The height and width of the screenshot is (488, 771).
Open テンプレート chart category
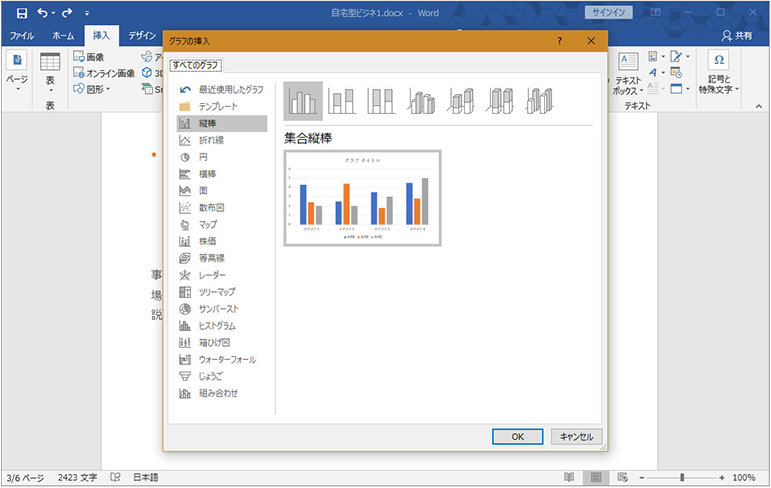click(x=222, y=106)
